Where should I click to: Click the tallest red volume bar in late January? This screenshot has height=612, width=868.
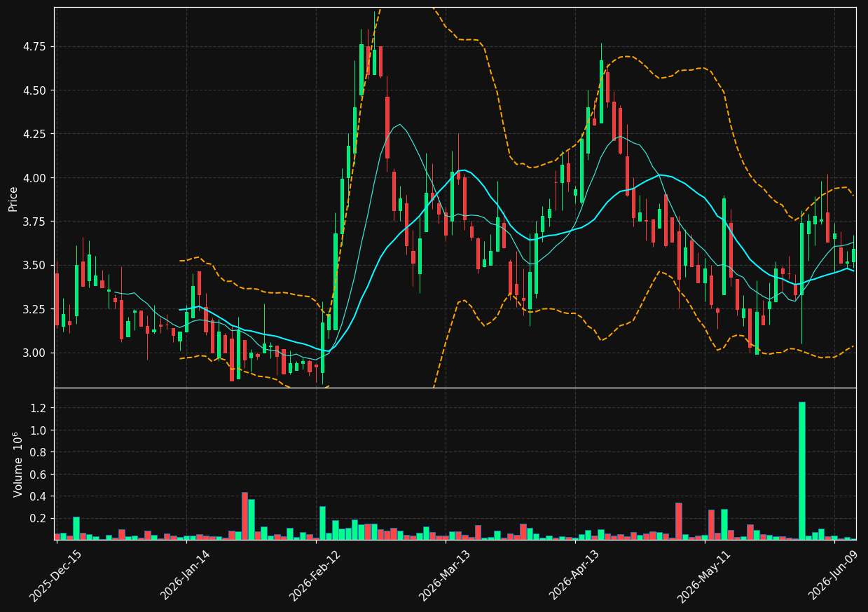244,516
